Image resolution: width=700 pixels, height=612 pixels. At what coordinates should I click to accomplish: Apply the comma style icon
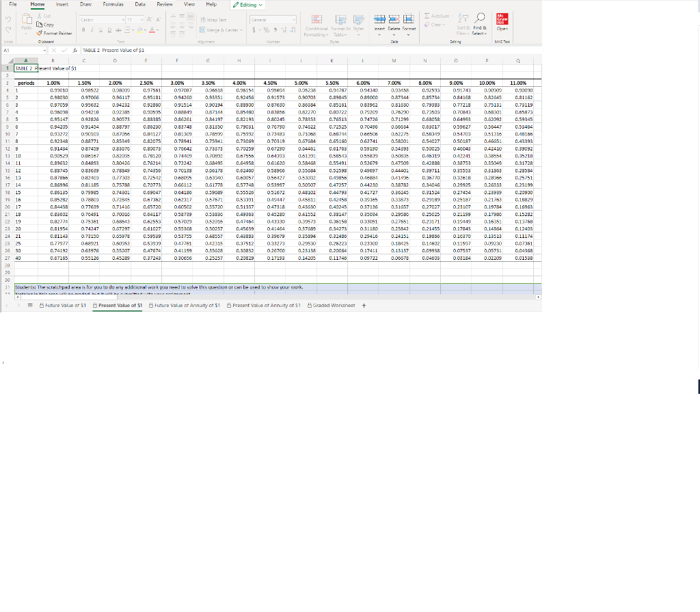click(x=275, y=30)
